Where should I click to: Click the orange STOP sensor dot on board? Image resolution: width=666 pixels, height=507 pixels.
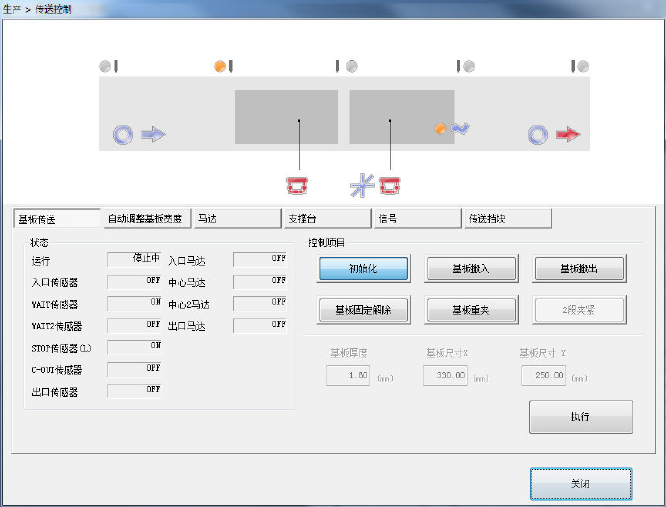point(440,128)
